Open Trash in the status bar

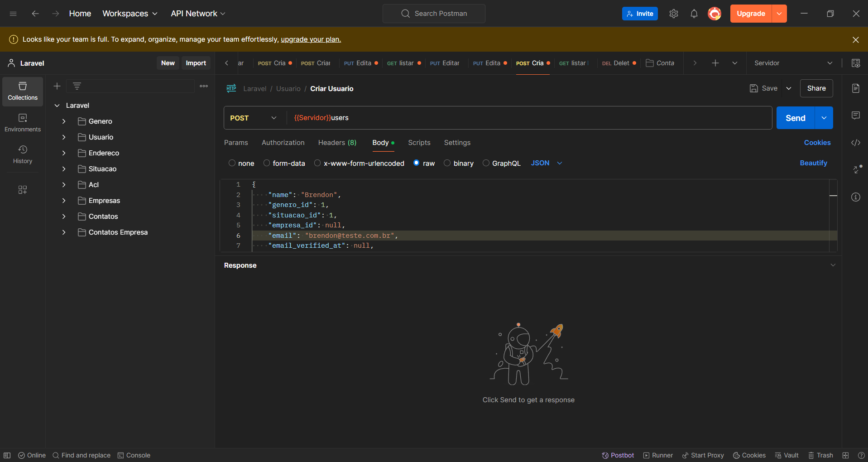coord(820,455)
